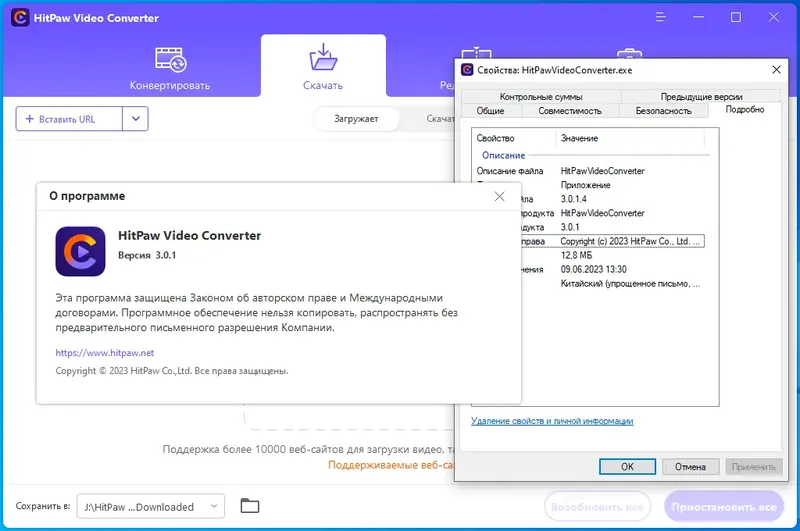Open the Поддерживаемые веб-сайты link
The width and height of the screenshot is (800, 531).
point(390,465)
